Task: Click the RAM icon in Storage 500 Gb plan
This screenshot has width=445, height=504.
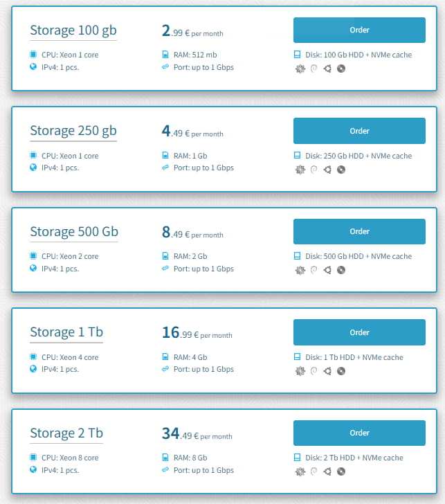Action: point(165,256)
